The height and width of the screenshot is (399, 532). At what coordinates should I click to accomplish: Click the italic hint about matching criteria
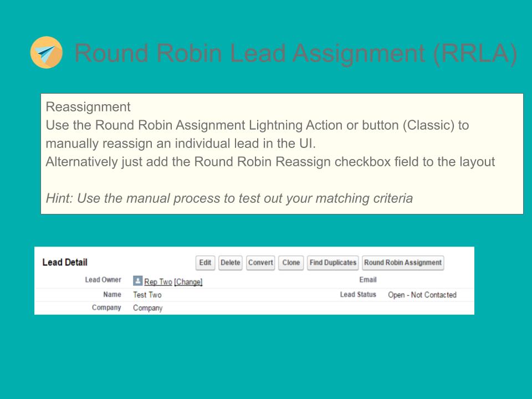(229, 198)
